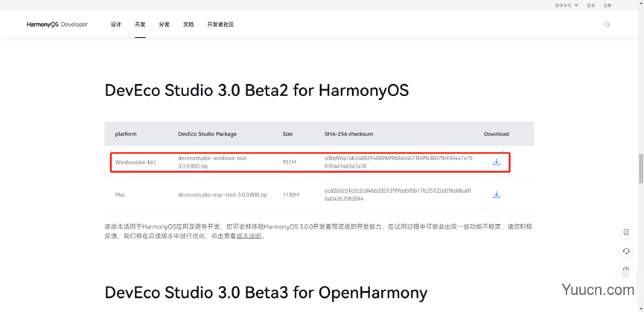644x312 pixels.
Task: Click the 1130M size value
Action: 291,194
